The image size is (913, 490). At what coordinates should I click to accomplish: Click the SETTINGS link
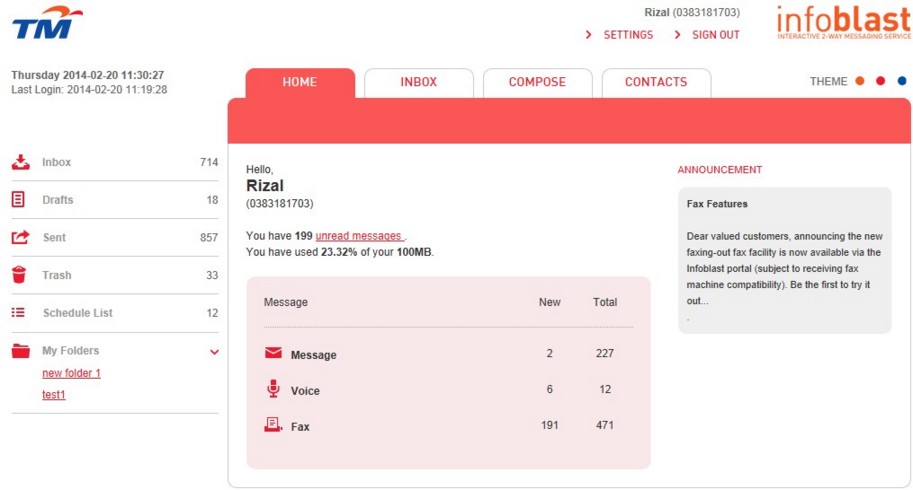coord(628,35)
